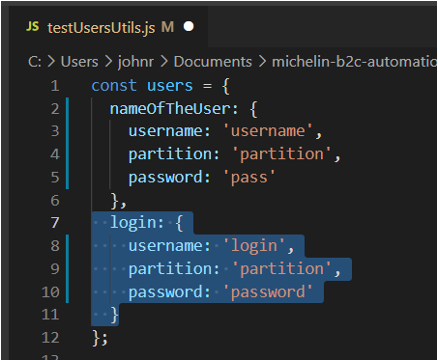This screenshot has width=438, height=360.
Task: Click the const keyword on line 1
Action: tap(114, 86)
